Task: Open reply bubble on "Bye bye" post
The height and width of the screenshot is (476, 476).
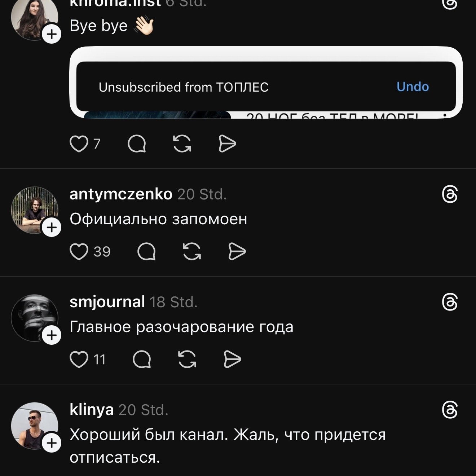Action: coord(137,144)
